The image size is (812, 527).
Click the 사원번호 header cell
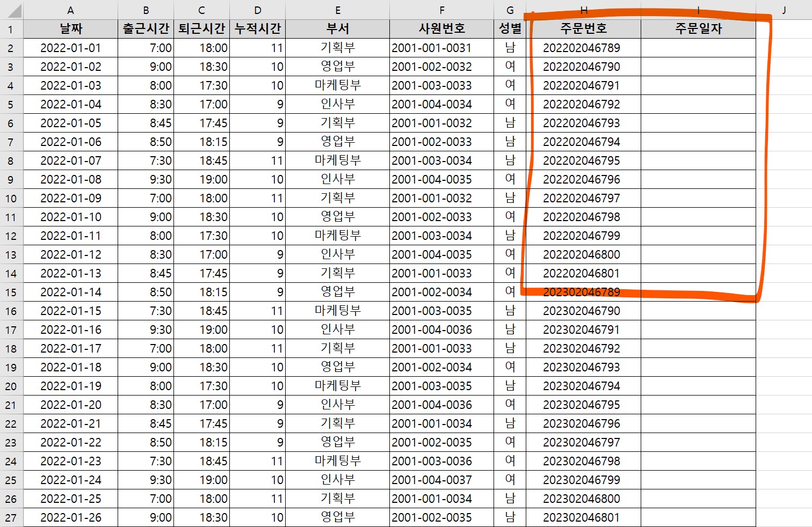[x=442, y=29]
